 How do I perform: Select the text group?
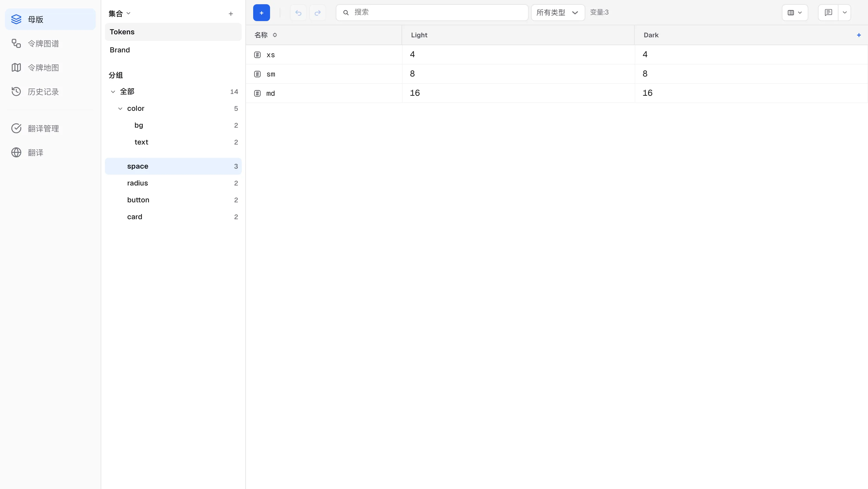(x=173, y=142)
